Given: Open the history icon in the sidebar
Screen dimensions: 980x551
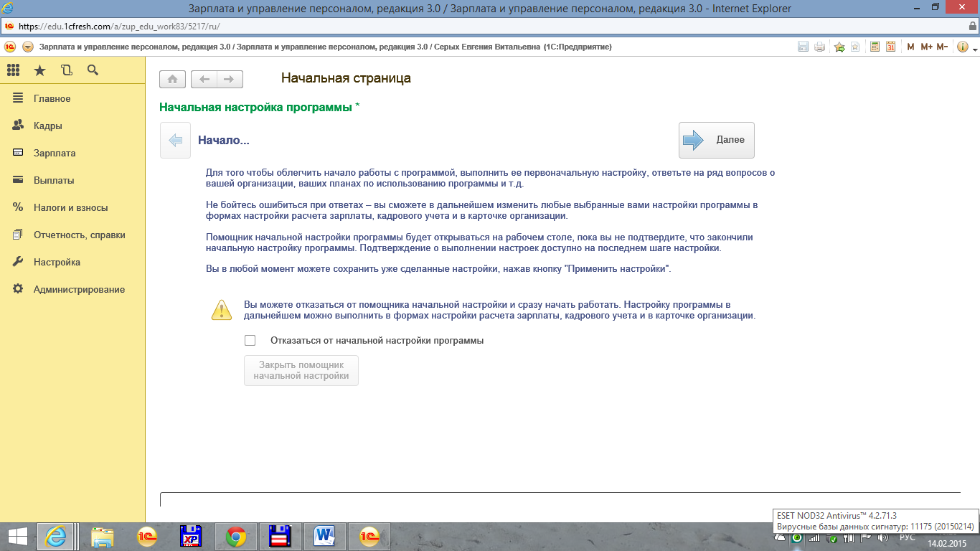Looking at the screenshot, I should pos(67,70).
